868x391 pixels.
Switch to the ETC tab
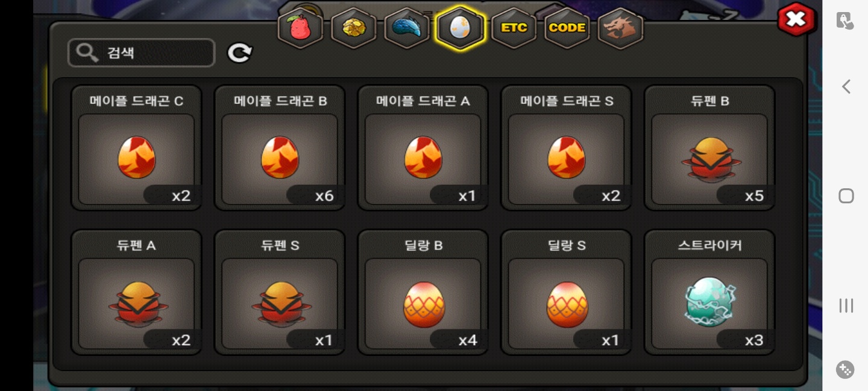[514, 28]
